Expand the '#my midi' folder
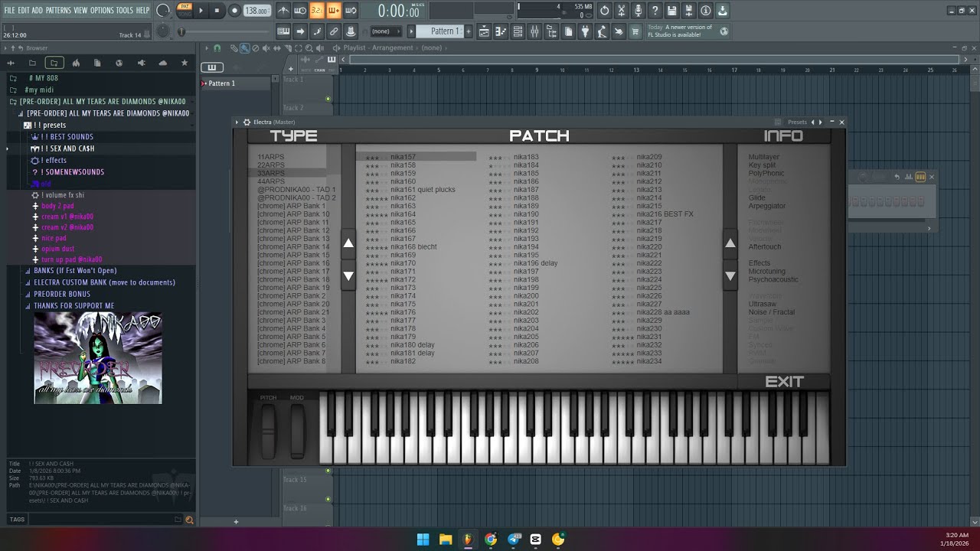 39,90
